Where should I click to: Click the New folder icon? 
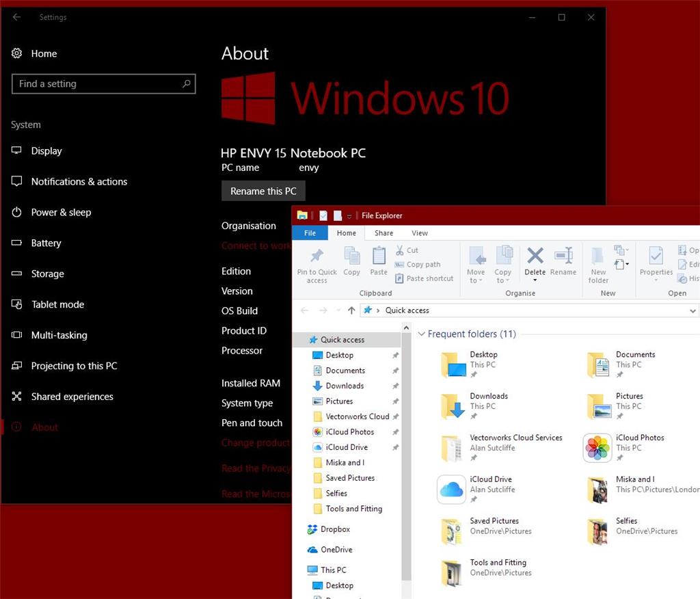[x=598, y=256]
